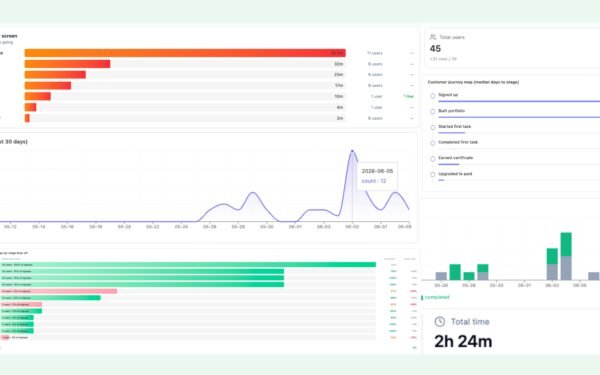Click the Signed up progress bar
This screenshot has height=375, width=600.
point(519,101)
